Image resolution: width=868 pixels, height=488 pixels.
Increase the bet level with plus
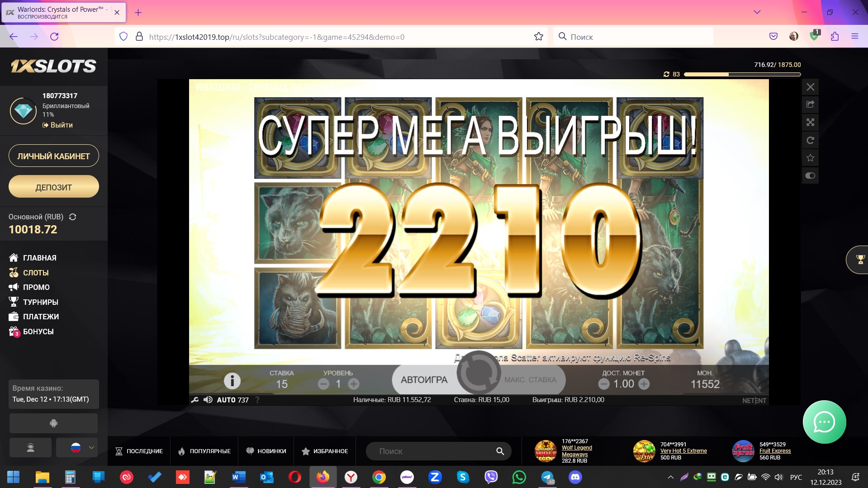pos(354,384)
